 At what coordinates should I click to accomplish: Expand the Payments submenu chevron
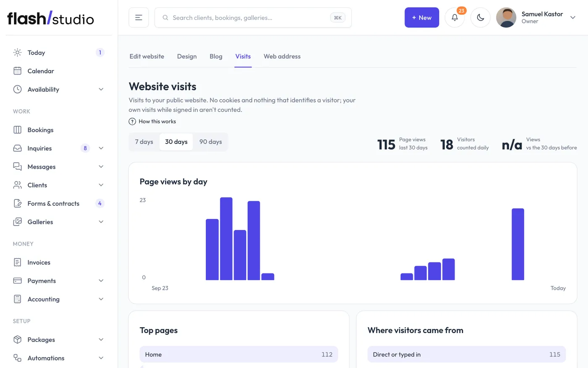pyautogui.click(x=101, y=281)
